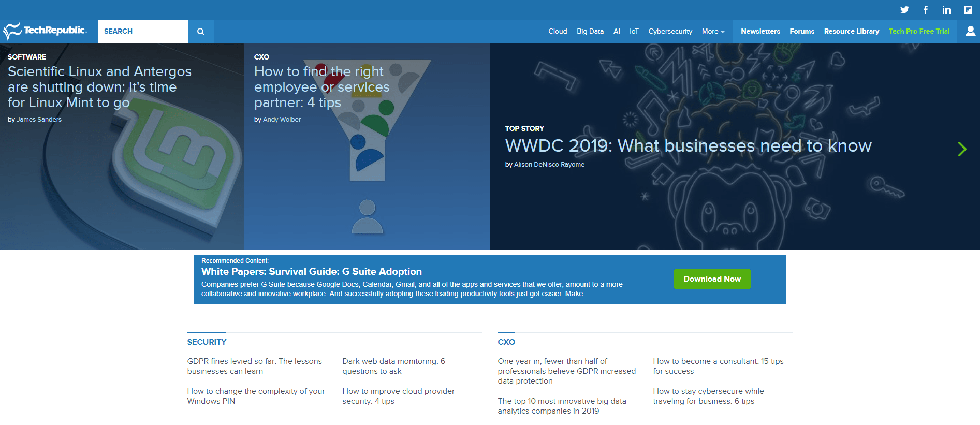This screenshot has width=980, height=425.
Task: Open the IoT section
Action: pyautogui.click(x=634, y=31)
